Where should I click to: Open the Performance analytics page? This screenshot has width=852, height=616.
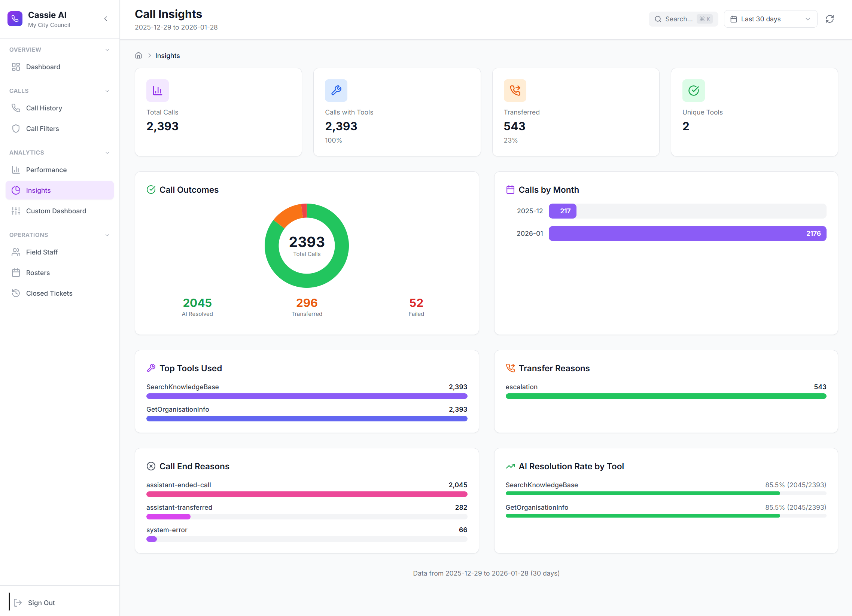point(60,170)
